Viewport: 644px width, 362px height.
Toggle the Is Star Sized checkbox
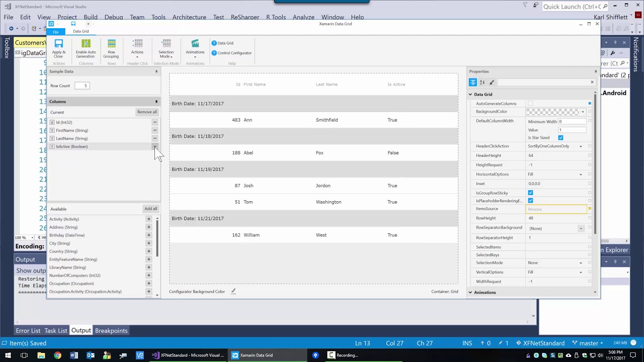tap(560, 138)
